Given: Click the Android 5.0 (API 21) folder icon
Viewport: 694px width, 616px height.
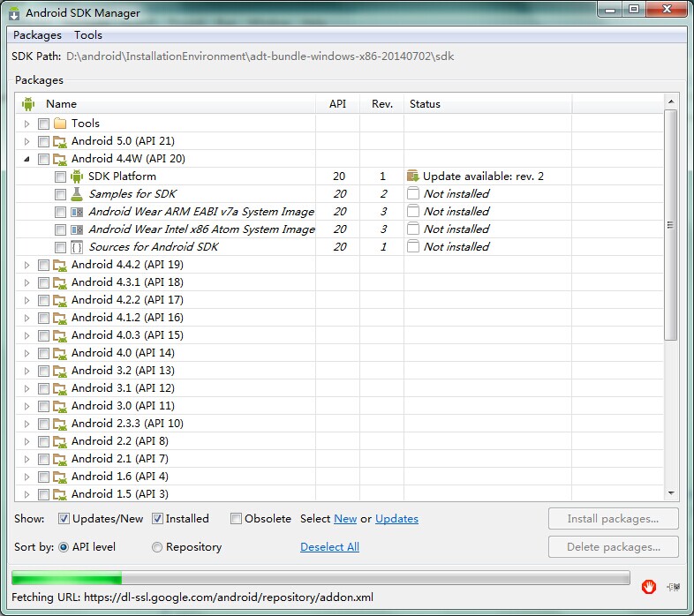Looking at the screenshot, I should click(60, 141).
